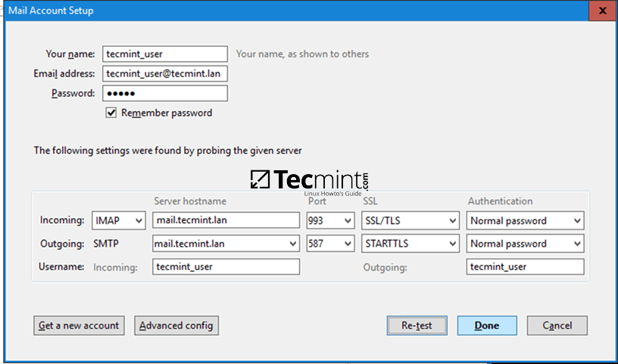Screen dimensions: 618x364
Task: Confirm setup with the Done button
Action: pyautogui.click(x=487, y=325)
